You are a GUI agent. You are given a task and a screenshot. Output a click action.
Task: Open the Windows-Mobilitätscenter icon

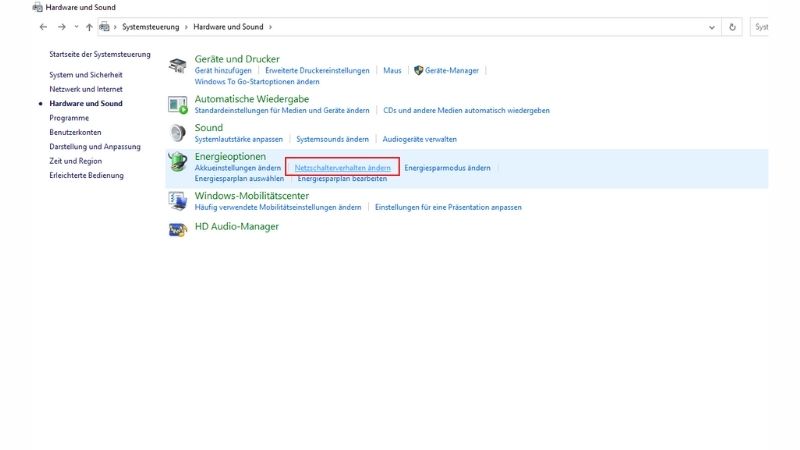coord(178,201)
